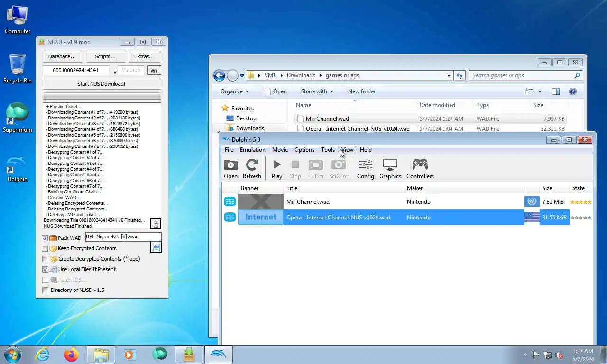
Task: Open the Dolphin File menu
Action: tap(229, 150)
